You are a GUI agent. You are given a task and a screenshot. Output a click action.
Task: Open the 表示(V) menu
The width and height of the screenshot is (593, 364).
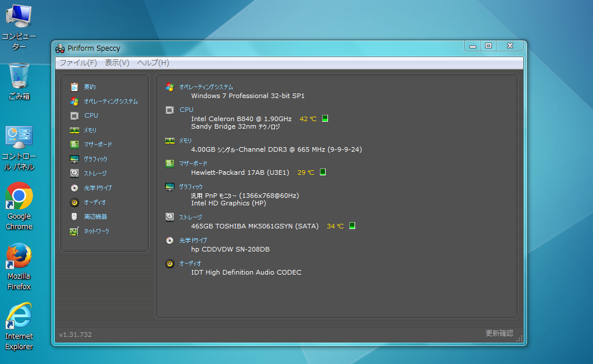(117, 63)
